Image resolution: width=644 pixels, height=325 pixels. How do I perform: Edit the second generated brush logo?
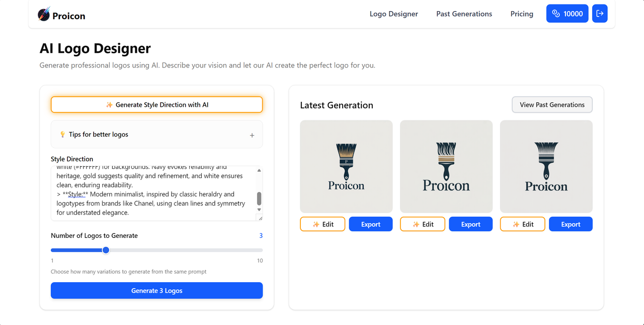point(423,224)
